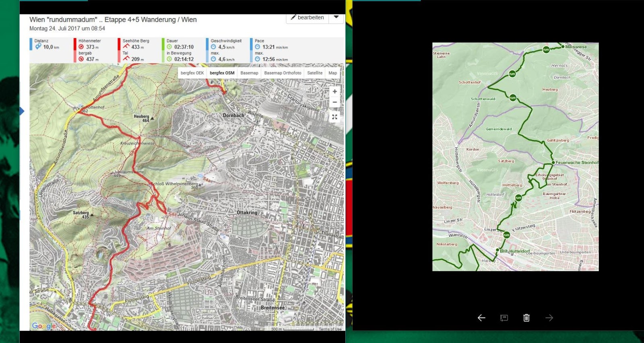The height and width of the screenshot is (343, 644).
Task: Click the Google logo on the map
Action: [x=43, y=326]
